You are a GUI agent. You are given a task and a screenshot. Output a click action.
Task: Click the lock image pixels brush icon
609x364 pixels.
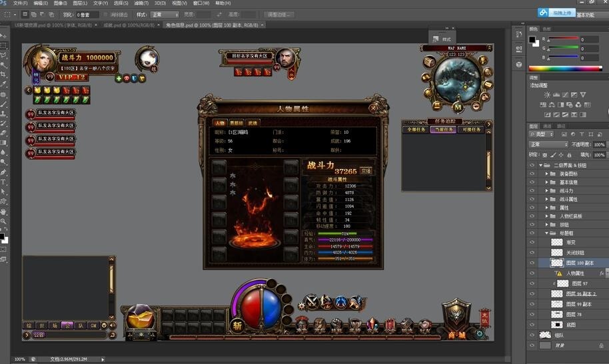coord(552,155)
